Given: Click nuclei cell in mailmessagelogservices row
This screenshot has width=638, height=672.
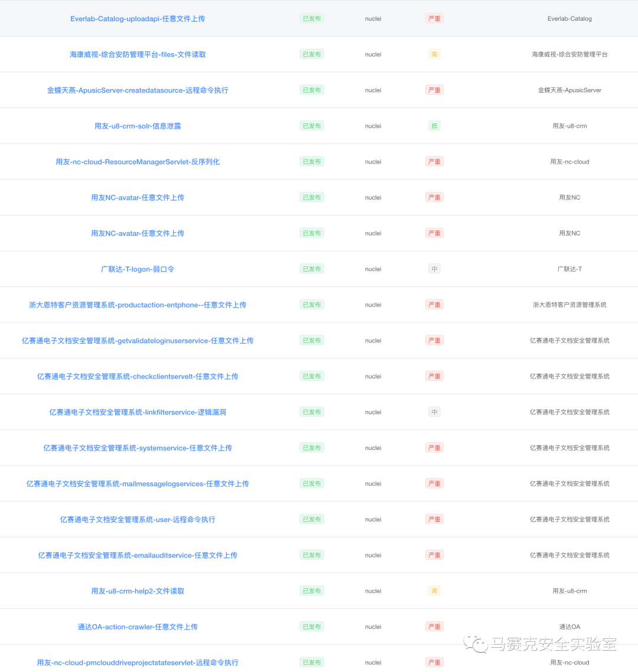Looking at the screenshot, I should coord(373,484).
